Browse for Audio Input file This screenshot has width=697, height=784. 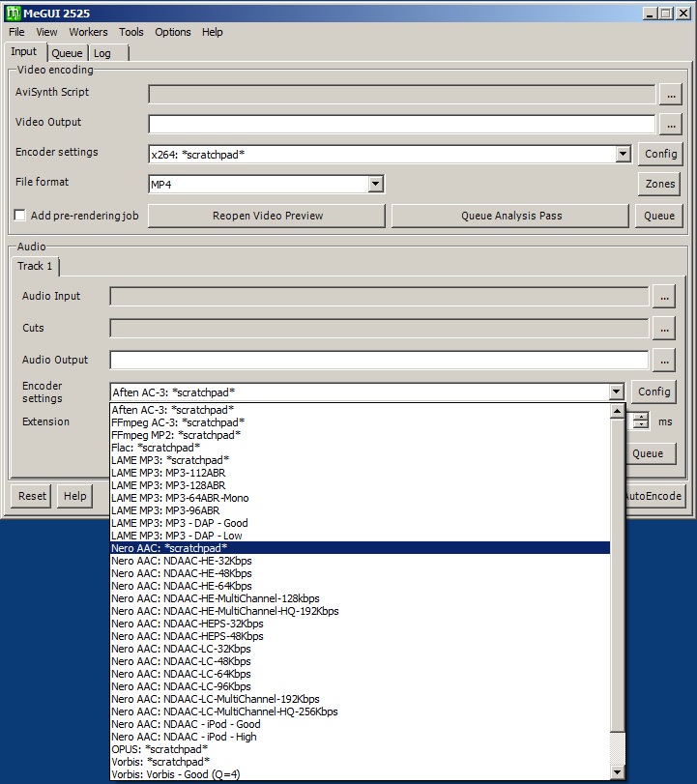(664, 297)
